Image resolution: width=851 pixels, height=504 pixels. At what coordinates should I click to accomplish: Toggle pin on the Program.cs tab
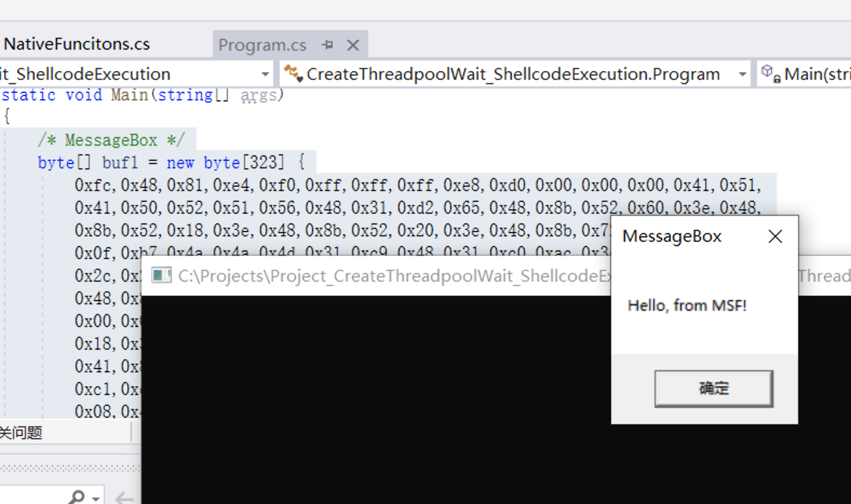(x=328, y=45)
